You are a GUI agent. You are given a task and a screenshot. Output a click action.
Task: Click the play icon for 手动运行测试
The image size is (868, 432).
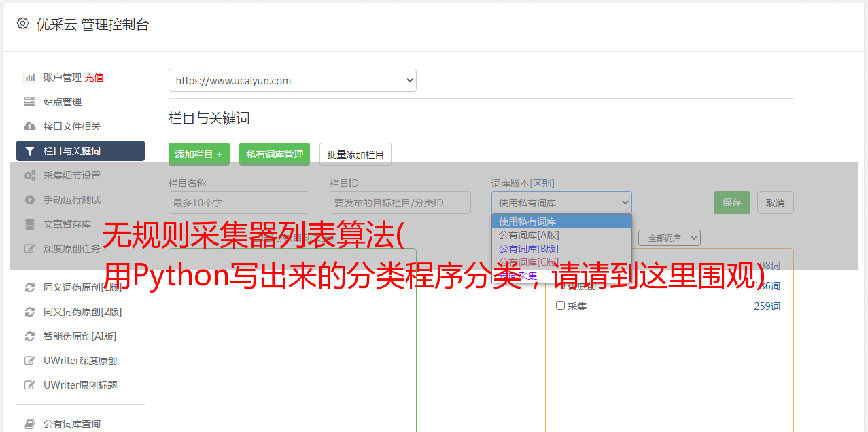[30, 200]
